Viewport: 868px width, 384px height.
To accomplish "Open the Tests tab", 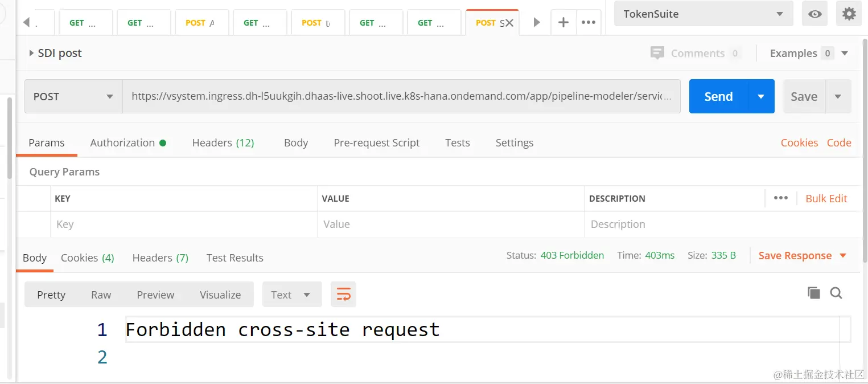I will pyautogui.click(x=458, y=142).
